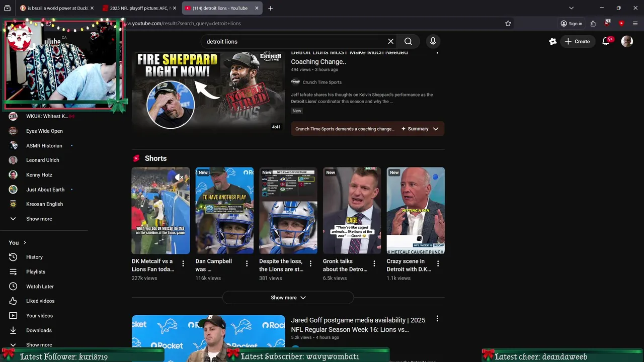
Task: Open the account avatar menu
Action: (x=627, y=41)
